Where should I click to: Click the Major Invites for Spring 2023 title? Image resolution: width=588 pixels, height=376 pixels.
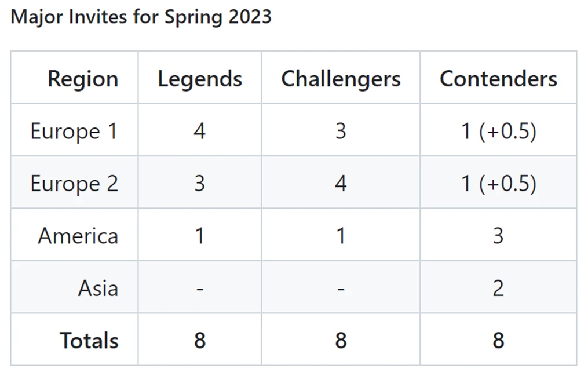[141, 17]
